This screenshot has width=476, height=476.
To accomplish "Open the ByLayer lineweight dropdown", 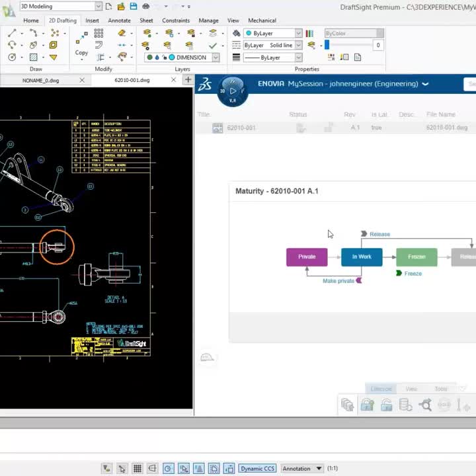I will [299, 58].
